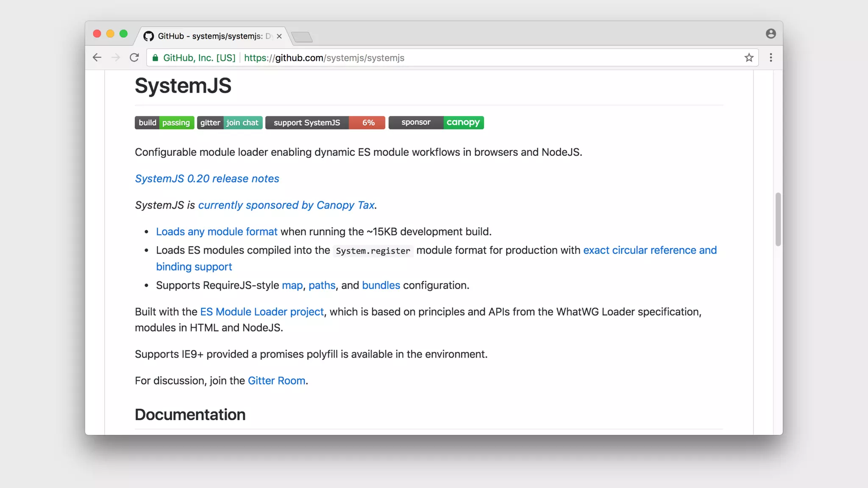Open SystemJS 0.20 release notes link
868x488 pixels.
(x=207, y=179)
